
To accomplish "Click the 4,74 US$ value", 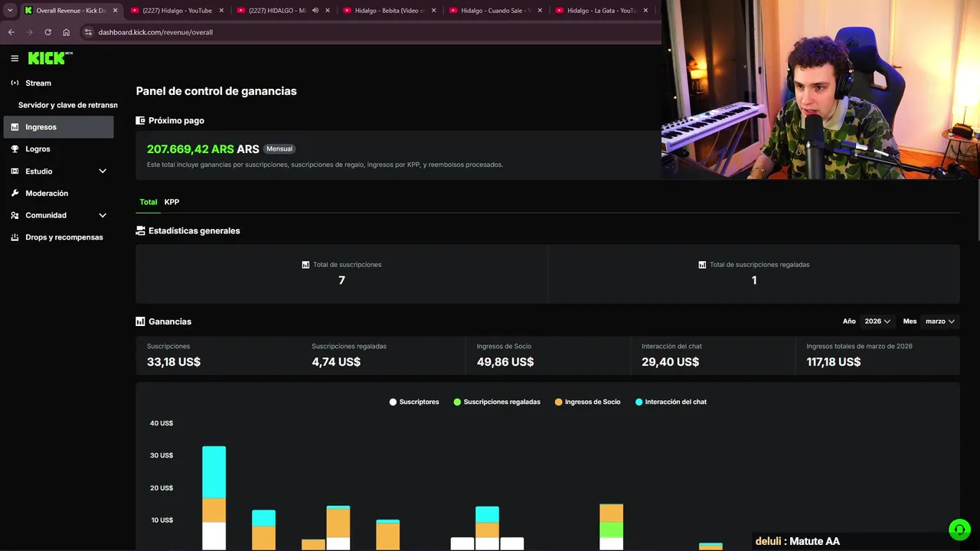I will tap(336, 362).
